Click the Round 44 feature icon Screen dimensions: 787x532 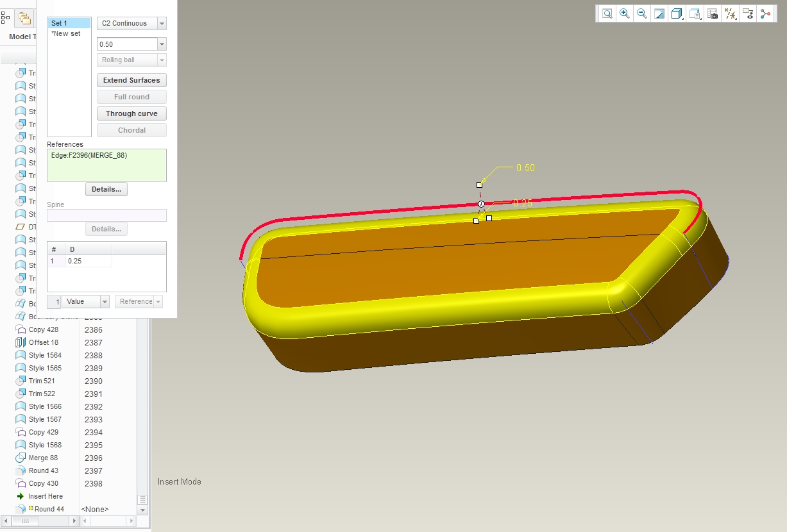click(21, 509)
